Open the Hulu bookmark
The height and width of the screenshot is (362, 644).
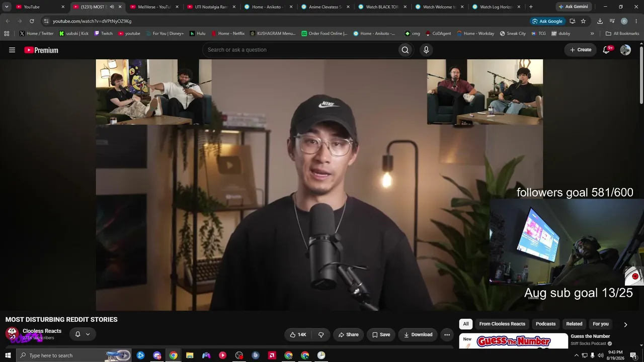pyautogui.click(x=197, y=34)
